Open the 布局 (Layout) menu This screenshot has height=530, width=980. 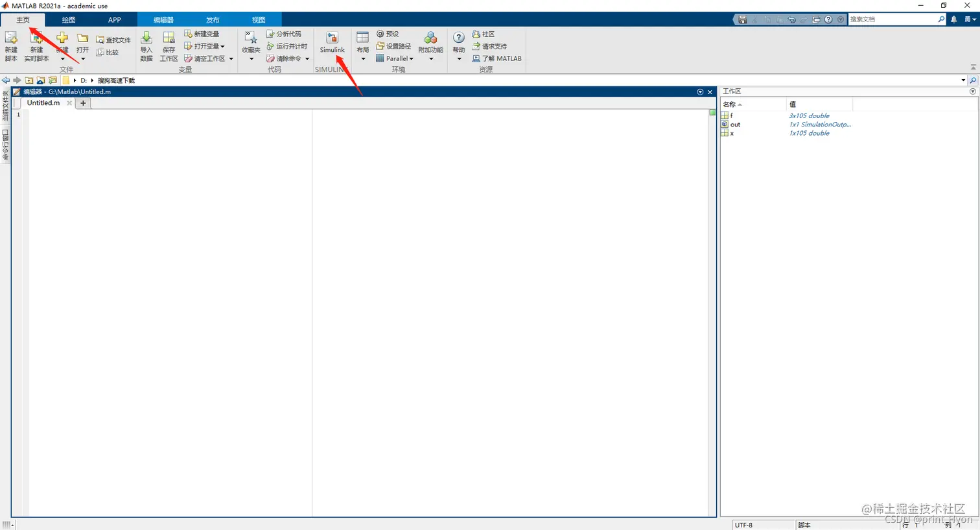click(362, 46)
